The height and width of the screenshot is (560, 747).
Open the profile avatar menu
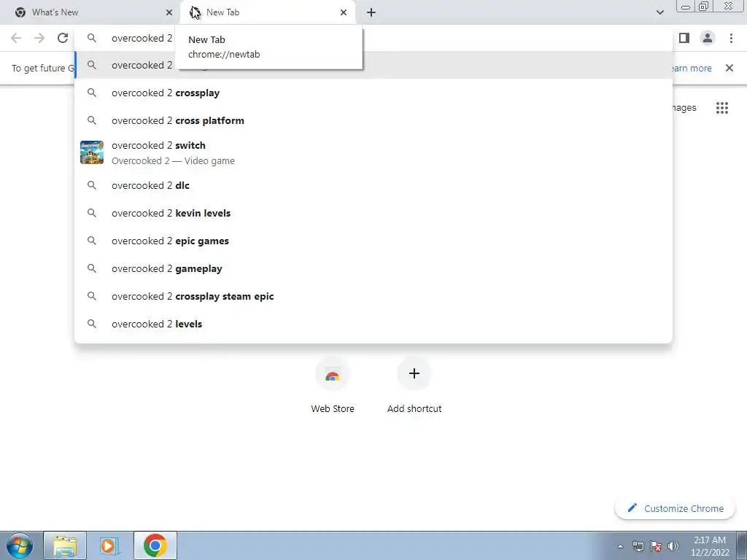[x=708, y=38]
